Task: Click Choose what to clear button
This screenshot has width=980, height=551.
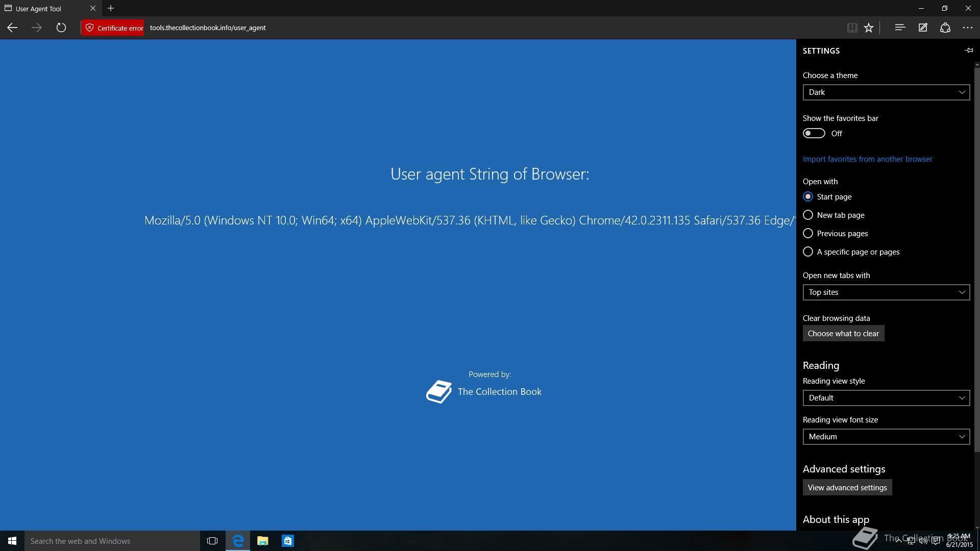Action: pos(843,334)
